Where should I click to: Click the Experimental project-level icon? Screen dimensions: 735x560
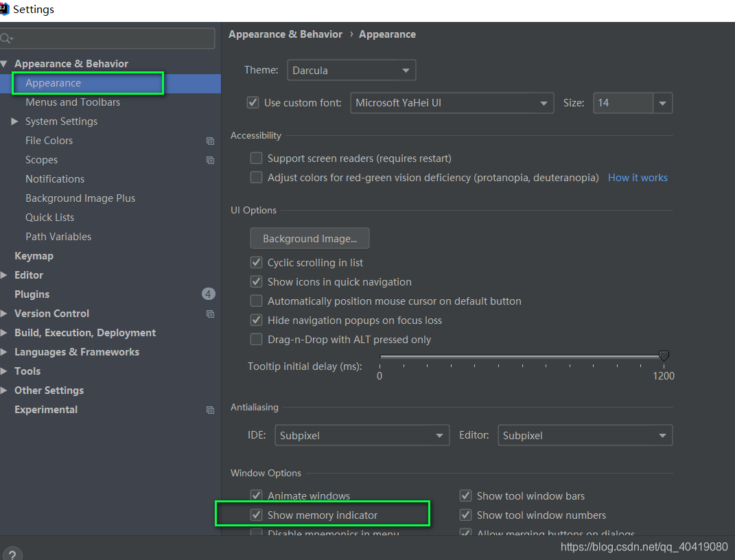click(211, 410)
